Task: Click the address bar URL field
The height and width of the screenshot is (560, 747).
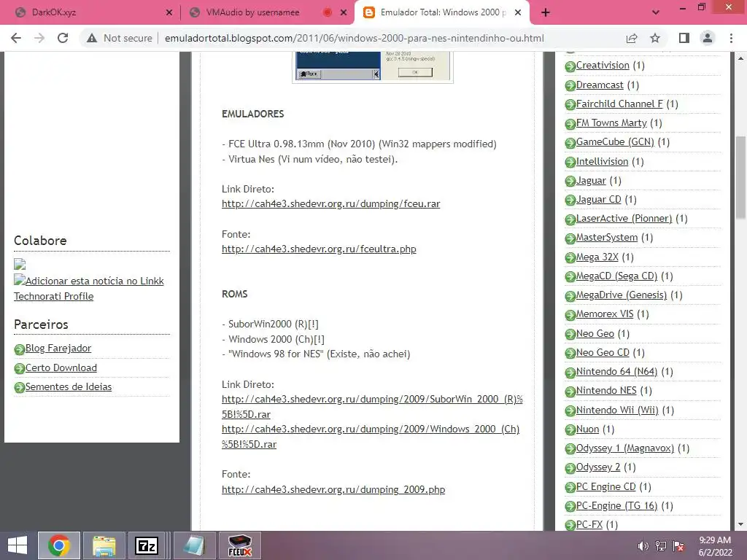Action: click(354, 38)
